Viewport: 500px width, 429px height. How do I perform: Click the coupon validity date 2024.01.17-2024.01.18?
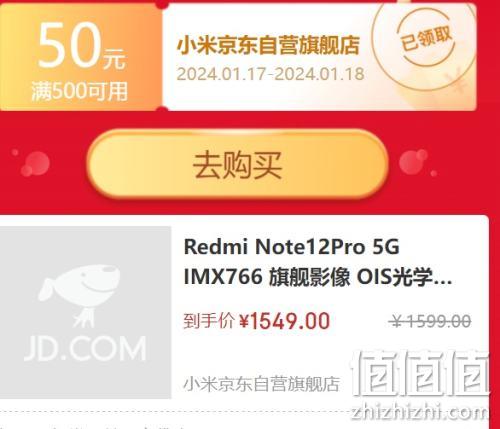(270, 74)
